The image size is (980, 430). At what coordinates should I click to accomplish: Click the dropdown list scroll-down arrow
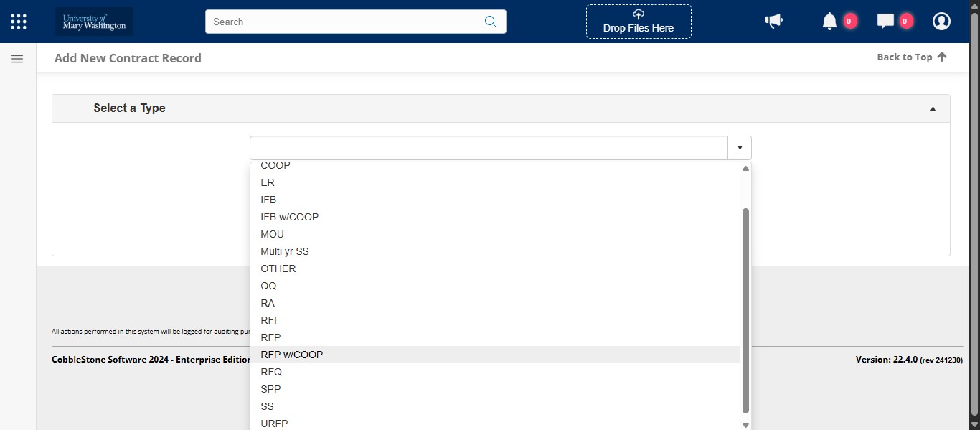[745, 424]
